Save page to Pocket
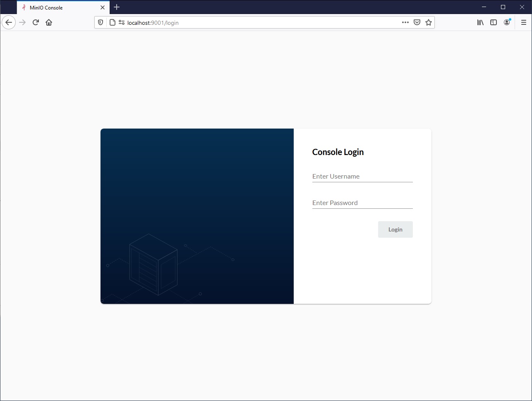The image size is (532, 401). click(x=417, y=22)
